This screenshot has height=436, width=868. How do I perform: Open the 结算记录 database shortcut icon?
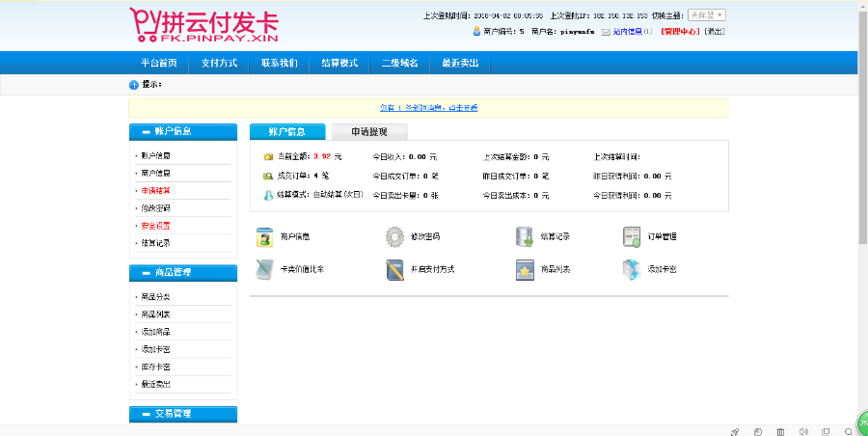click(525, 236)
